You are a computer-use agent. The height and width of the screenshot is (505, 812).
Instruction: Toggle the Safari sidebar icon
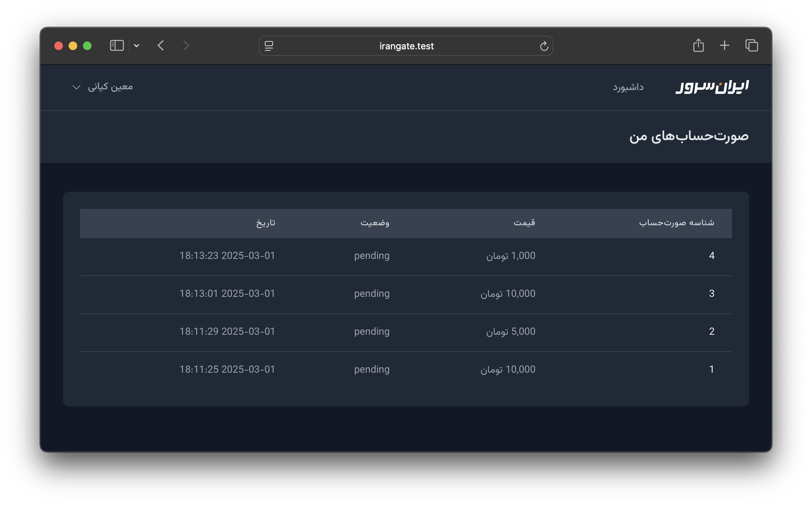click(x=117, y=46)
